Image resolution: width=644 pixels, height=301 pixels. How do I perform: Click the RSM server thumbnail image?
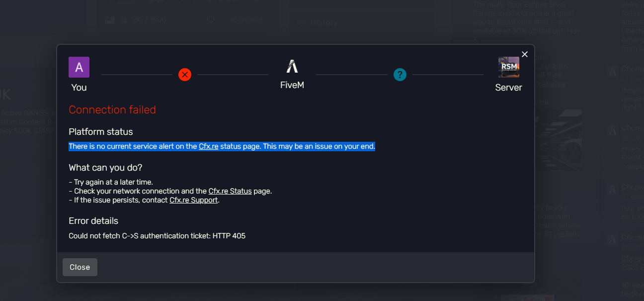pos(508,67)
